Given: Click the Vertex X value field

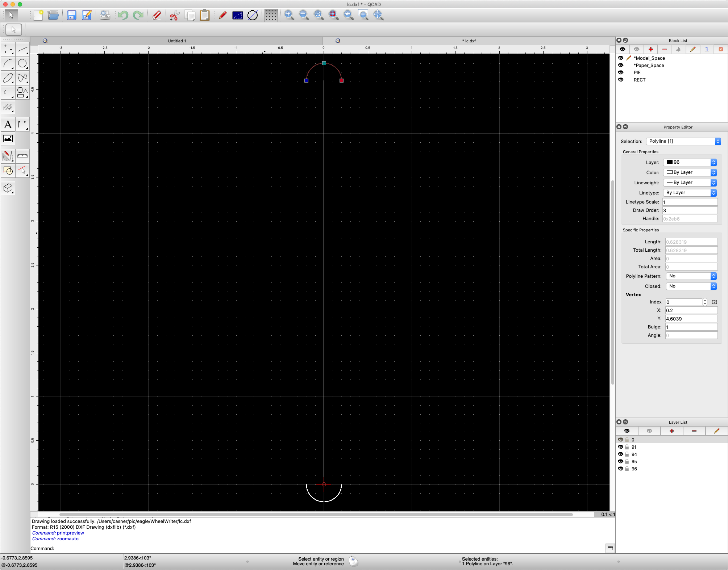Looking at the screenshot, I should point(691,310).
